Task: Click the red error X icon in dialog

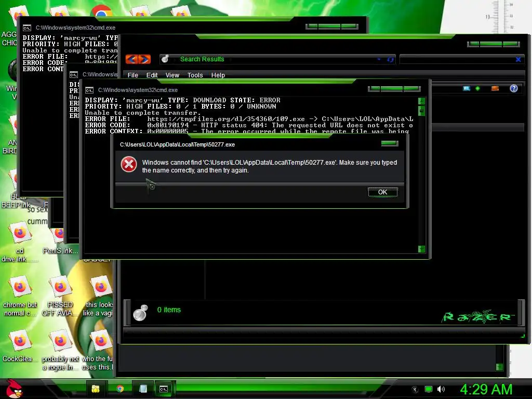Action: 129,165
